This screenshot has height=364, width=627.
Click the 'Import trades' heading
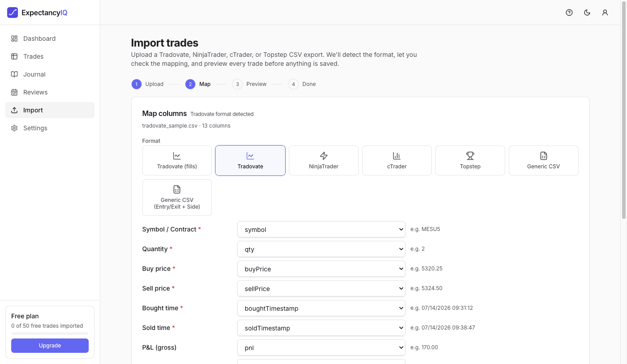point(165,43)
